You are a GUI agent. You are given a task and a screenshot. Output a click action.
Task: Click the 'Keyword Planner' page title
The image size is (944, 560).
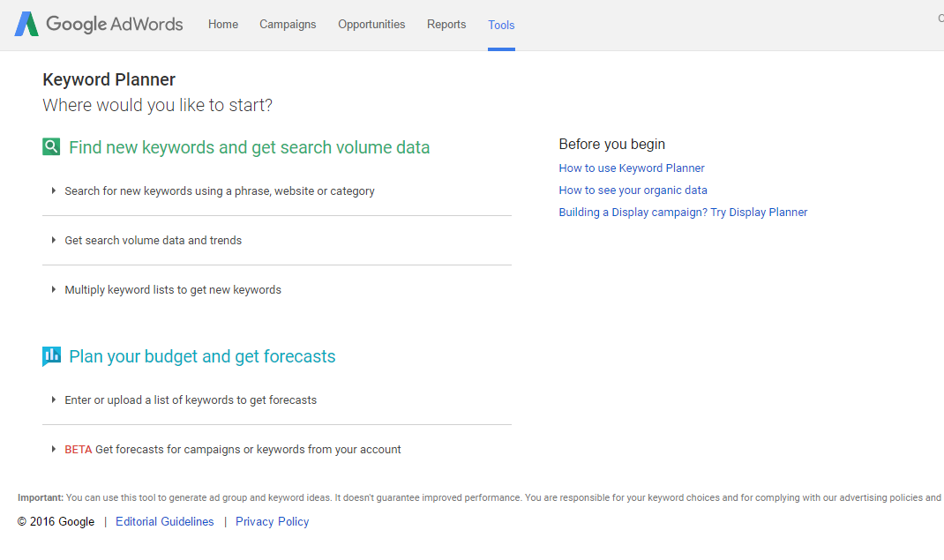[x=109, y=79]
